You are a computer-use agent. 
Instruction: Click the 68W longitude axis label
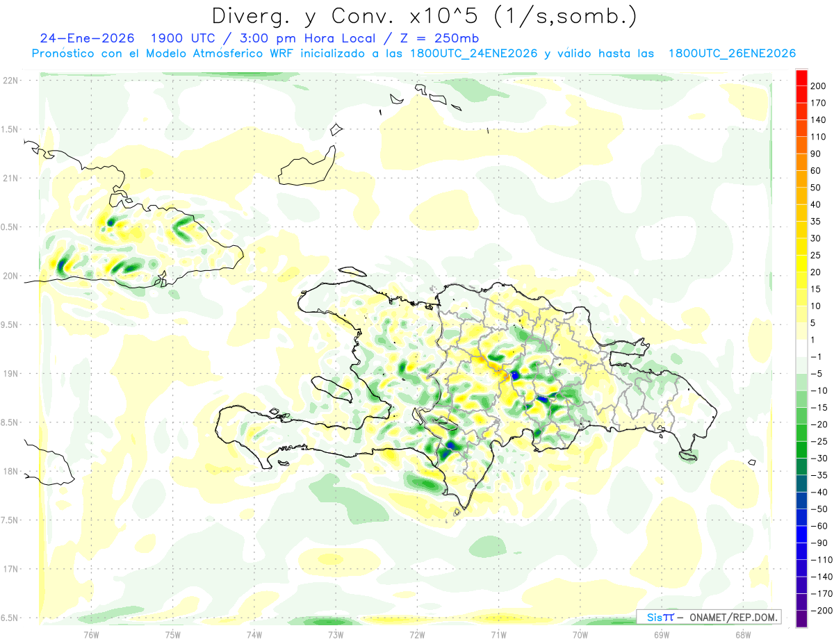[x=742, y=634]
